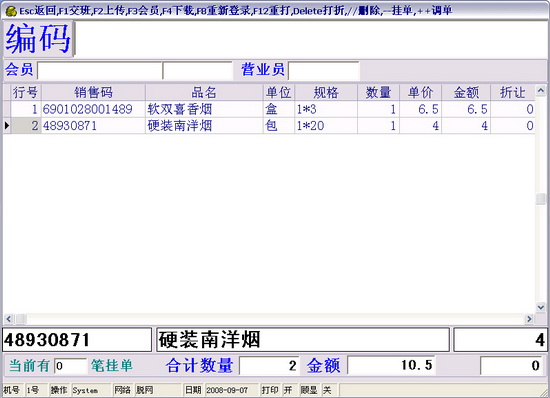This screenshot has height=398, width=550.
Task: Click the 6.5 unit price cell in row 1
Action: tap(420, 109)
